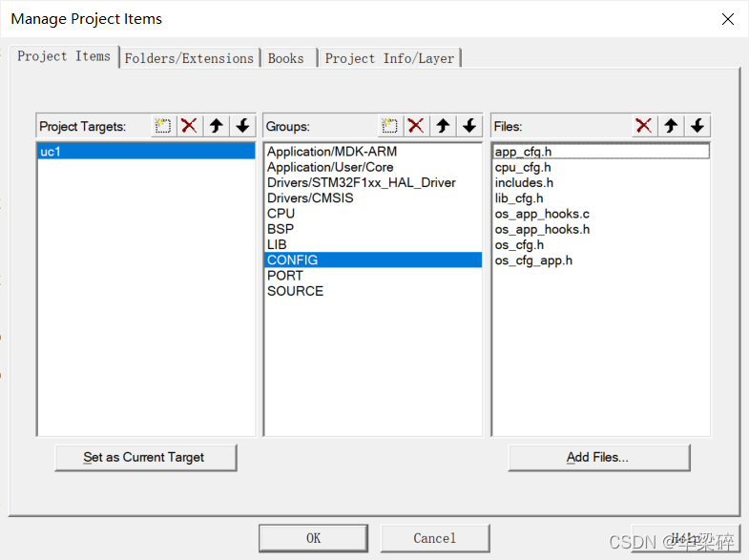Select the file cpu_cfg.h
This screenshot has width=749, height=560.
tap(601, 168)
